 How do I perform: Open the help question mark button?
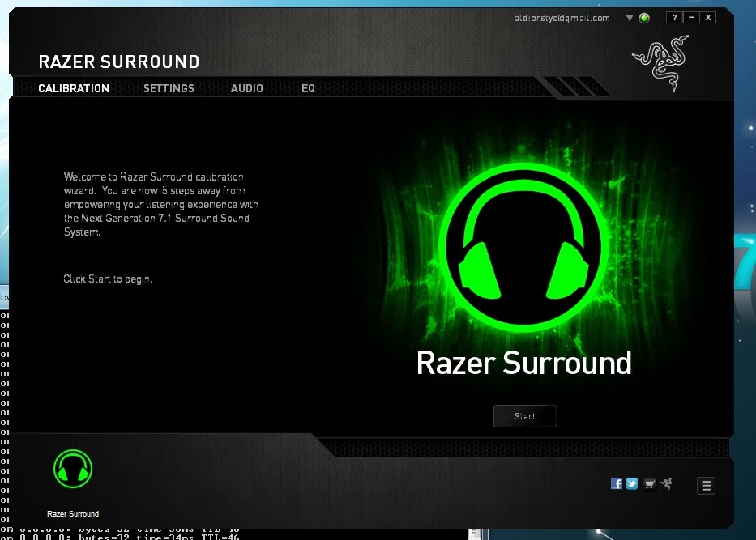(x=674, y=18)
